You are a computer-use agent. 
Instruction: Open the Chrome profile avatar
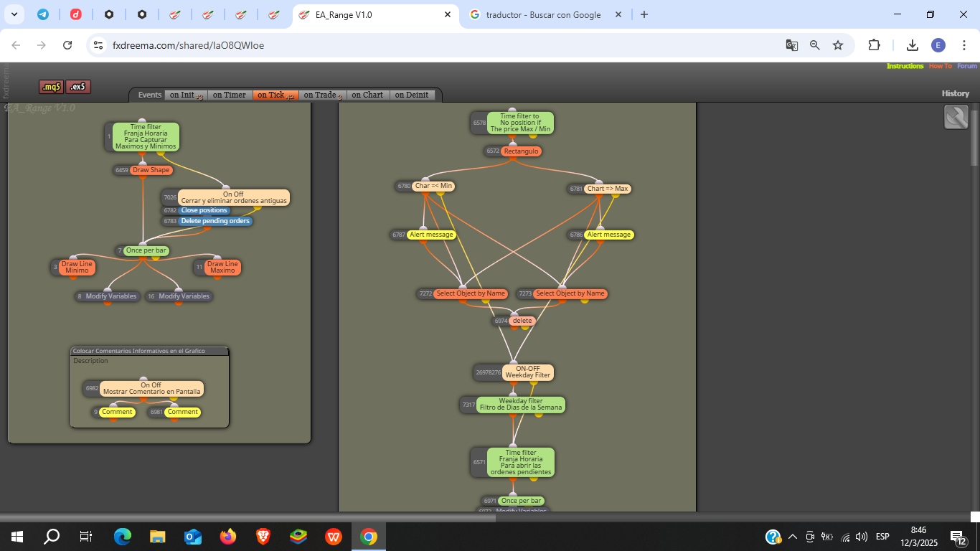tap(938, 45)
